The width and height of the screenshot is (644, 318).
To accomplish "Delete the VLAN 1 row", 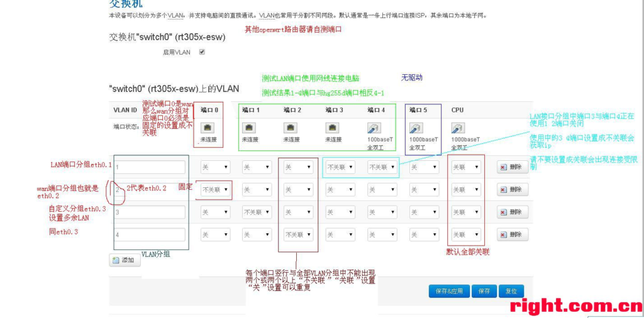I will (x=513, y=167).
